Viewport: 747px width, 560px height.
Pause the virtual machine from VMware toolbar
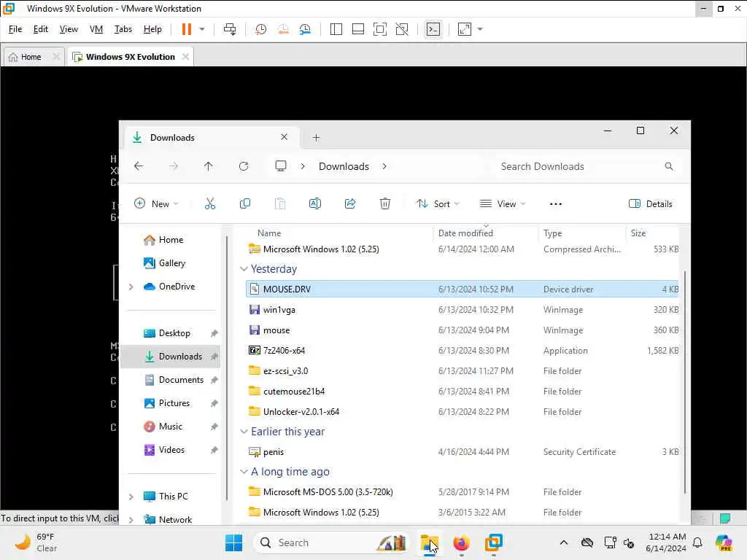pyautogui.click(x=186, y=29)
